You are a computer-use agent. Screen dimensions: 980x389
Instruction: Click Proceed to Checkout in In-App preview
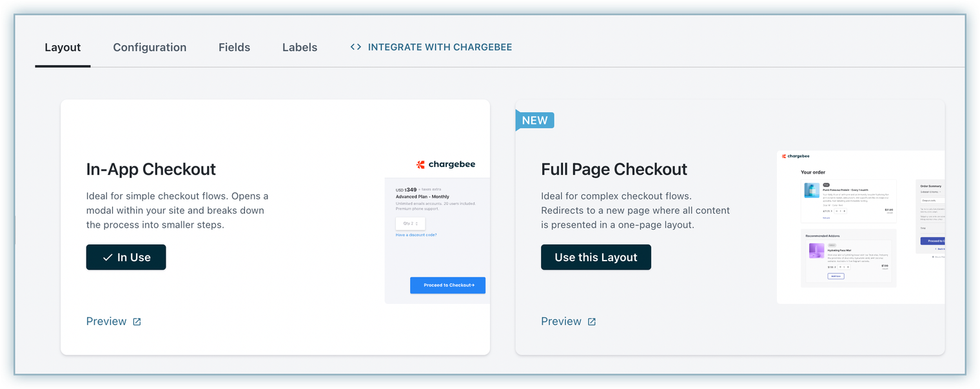tap(447, 285)
